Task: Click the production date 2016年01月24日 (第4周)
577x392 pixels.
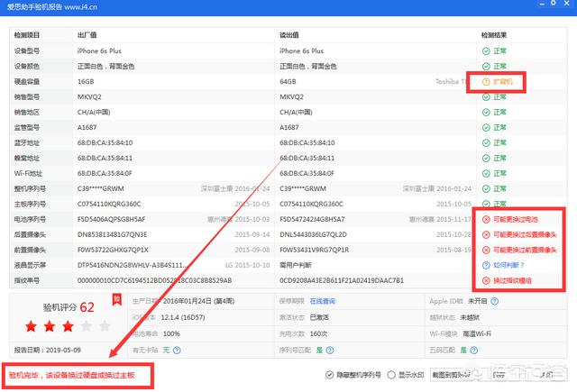Action: tap(198, 301)
